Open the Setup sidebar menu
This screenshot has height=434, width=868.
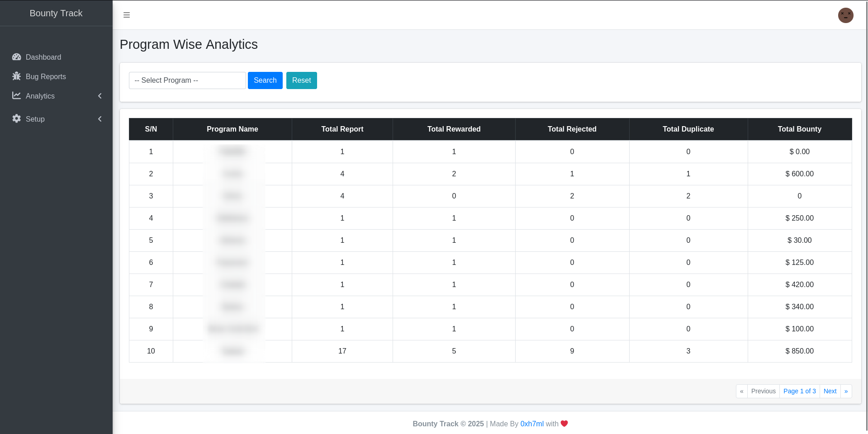coord(56,119)
